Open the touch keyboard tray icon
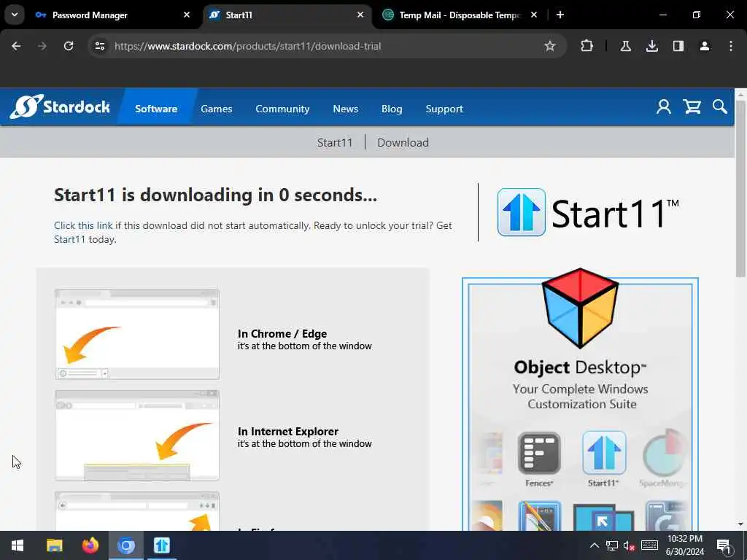747x560 pixels. [x=649, y=545]
